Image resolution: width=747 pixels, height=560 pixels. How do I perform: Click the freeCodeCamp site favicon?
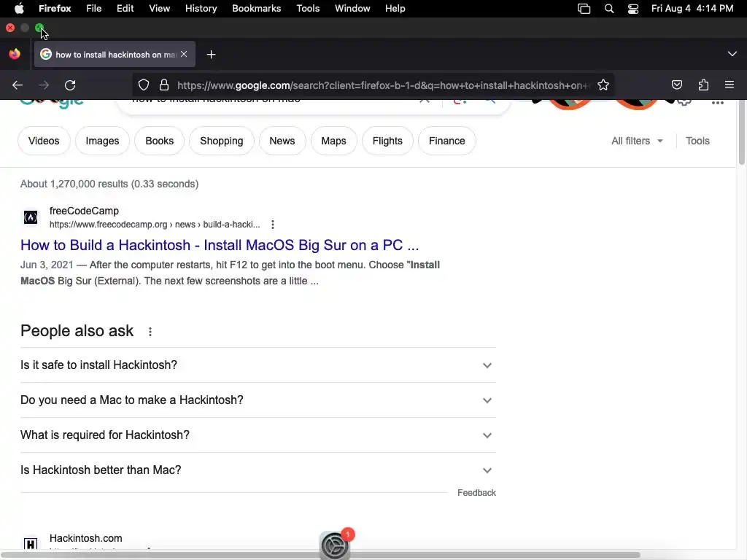(31, 217)
